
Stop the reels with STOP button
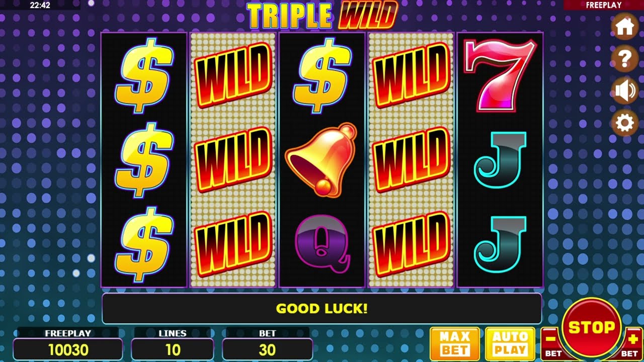point(591,328)
